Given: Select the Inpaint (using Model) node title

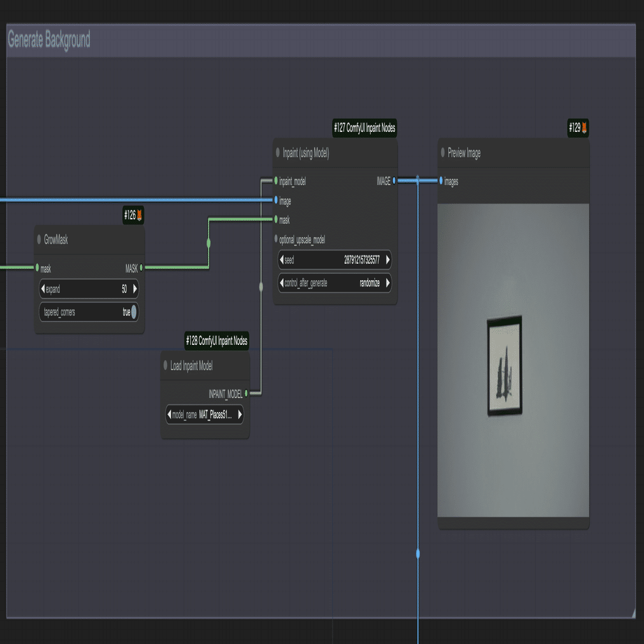Looking at the screenshot, I should tap(306, 153).
